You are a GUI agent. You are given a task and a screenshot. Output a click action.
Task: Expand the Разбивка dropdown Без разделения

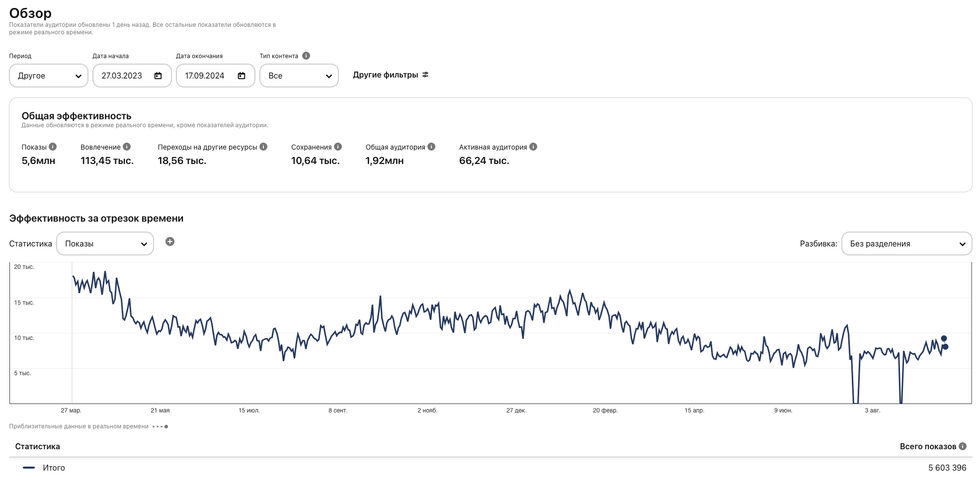tap(906, 243)
